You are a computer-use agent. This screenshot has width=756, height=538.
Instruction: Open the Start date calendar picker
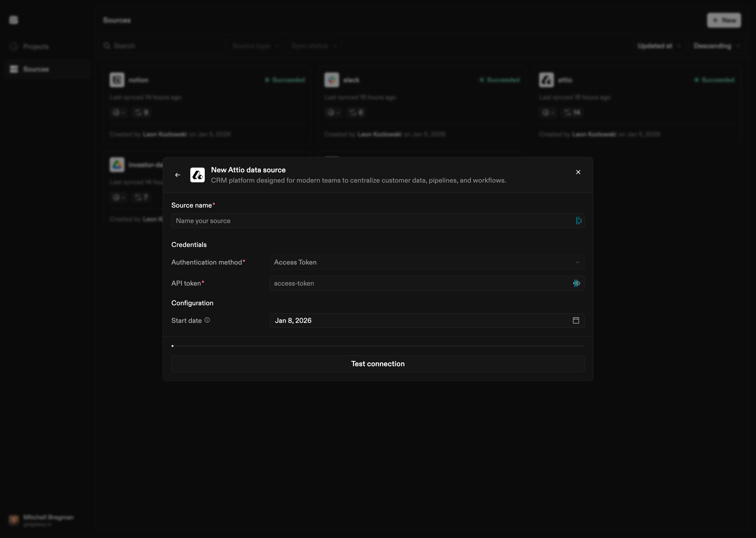(576, 320)
